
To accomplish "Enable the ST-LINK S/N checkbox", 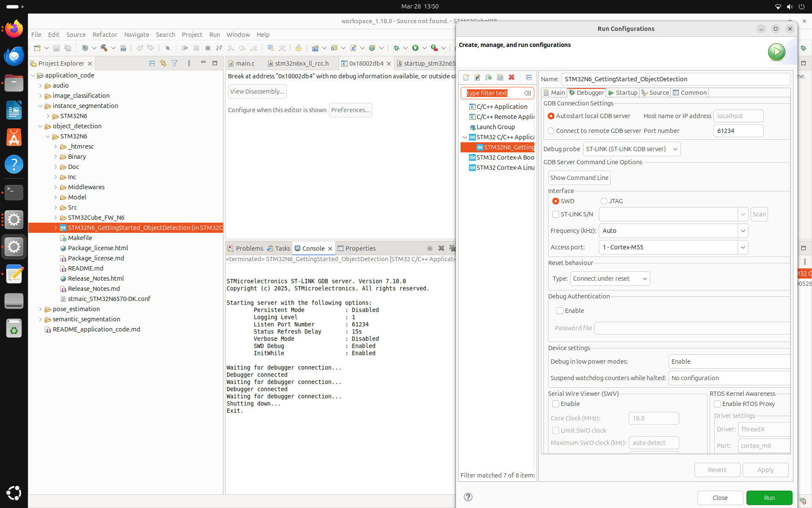I will (x=556, y=214).
